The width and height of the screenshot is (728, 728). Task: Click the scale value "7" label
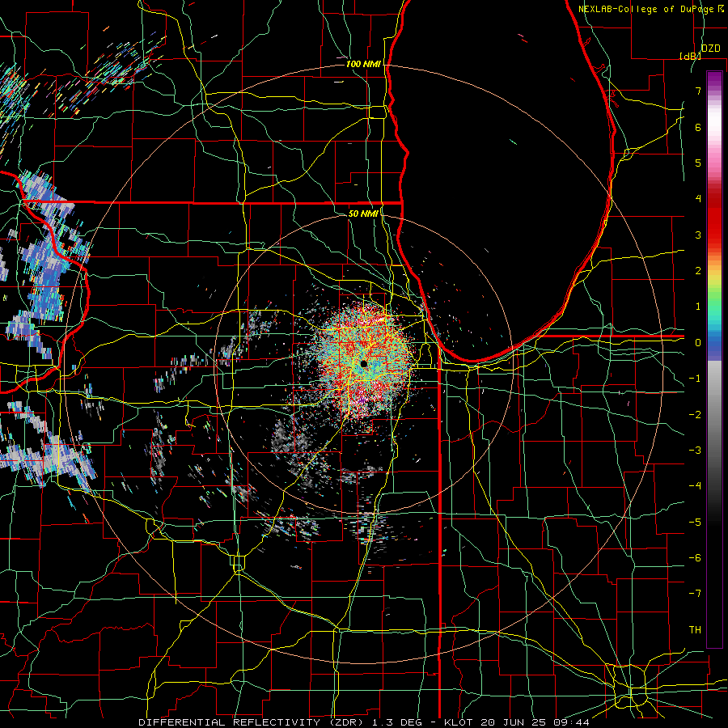[698, 91]
